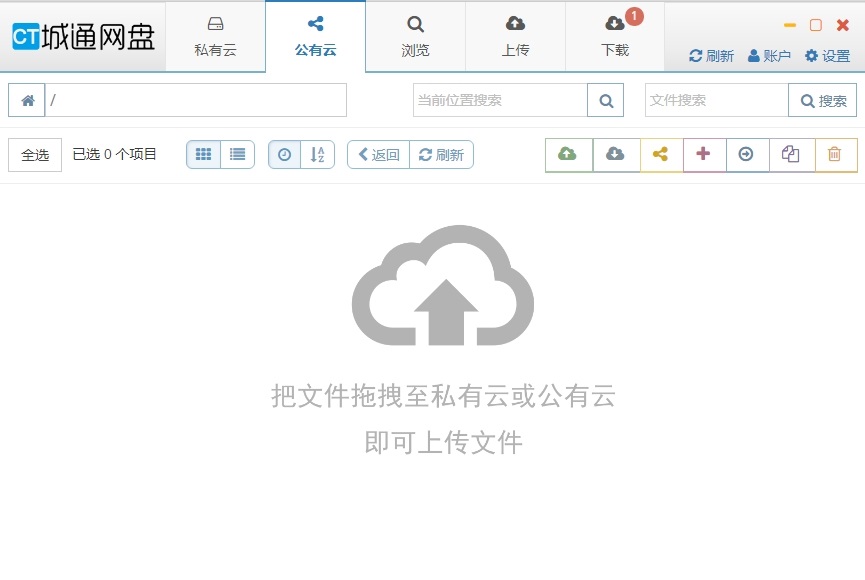
Task: Click the green cloud upload icon
Action: (569, 154)
